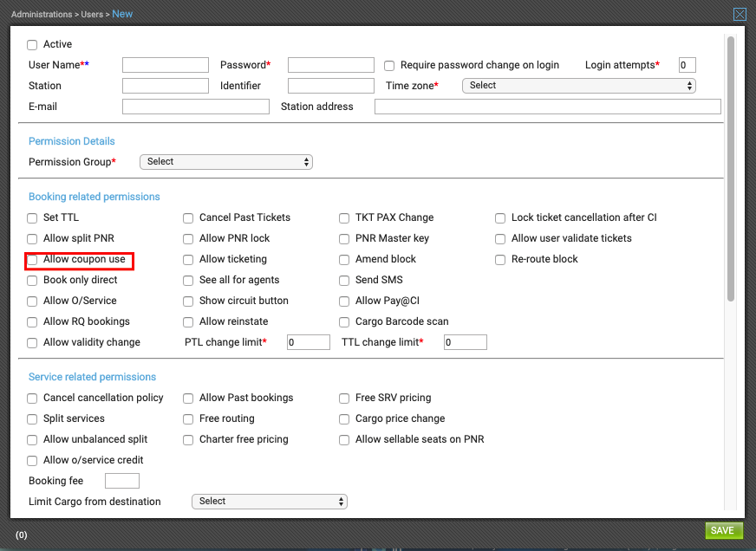756x551 pixels.
Task: Close the New user dialog
Action: pyautogui.click(x=740, y=14)
